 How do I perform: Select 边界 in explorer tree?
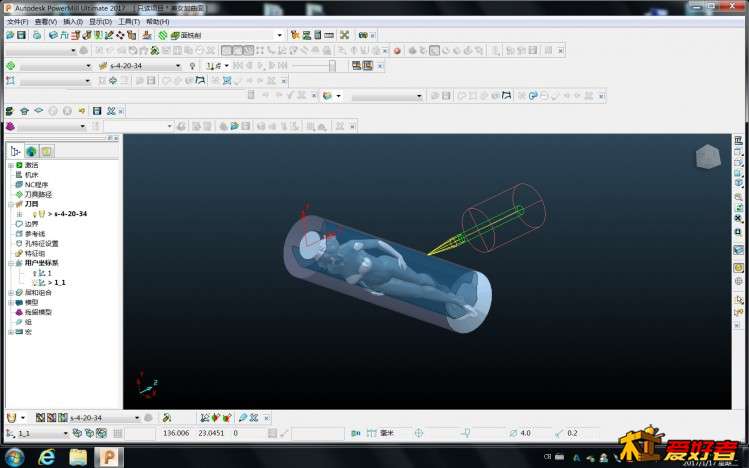[x=32, y=224]
